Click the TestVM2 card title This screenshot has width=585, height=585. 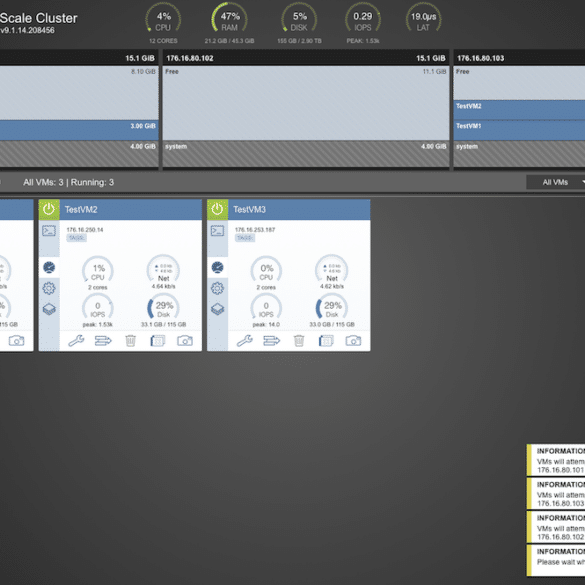click(x=81, y=210)
